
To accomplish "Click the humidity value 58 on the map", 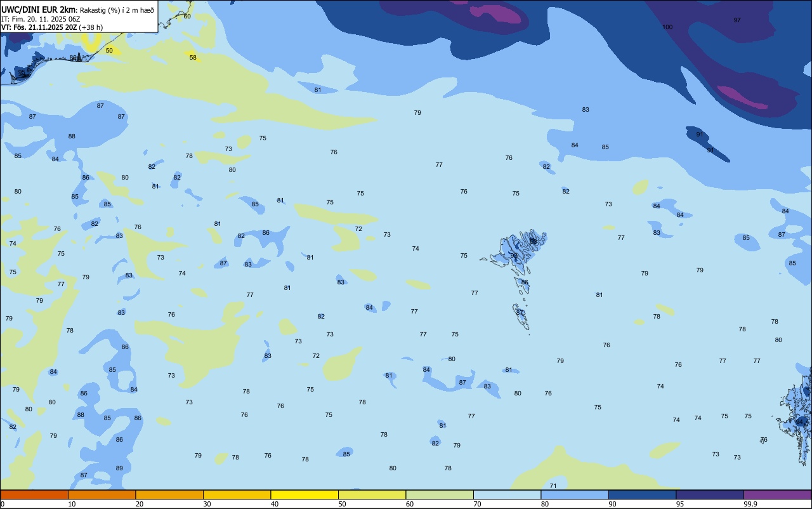I will [x=193, y=57].
